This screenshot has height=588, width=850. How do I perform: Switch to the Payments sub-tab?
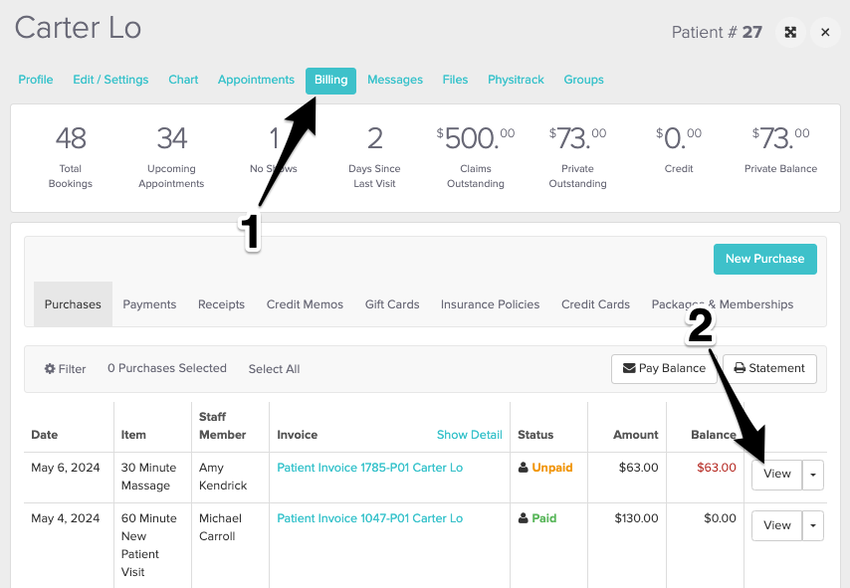click(x=150, y=305)
